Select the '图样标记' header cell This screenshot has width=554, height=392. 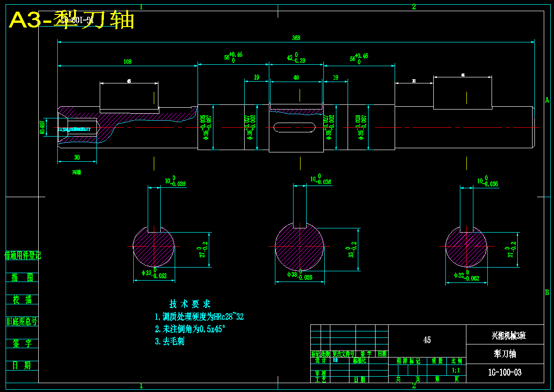click(408, 361)
